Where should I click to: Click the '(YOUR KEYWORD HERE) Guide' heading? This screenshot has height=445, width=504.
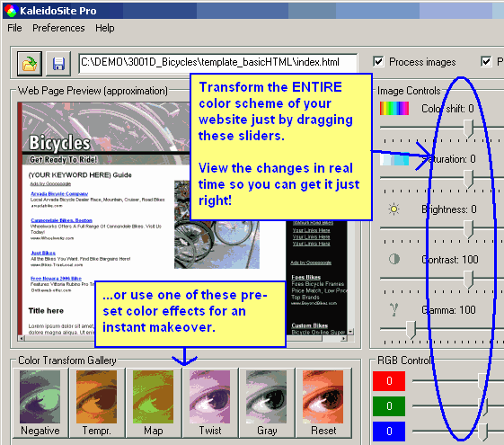[80, 175]
